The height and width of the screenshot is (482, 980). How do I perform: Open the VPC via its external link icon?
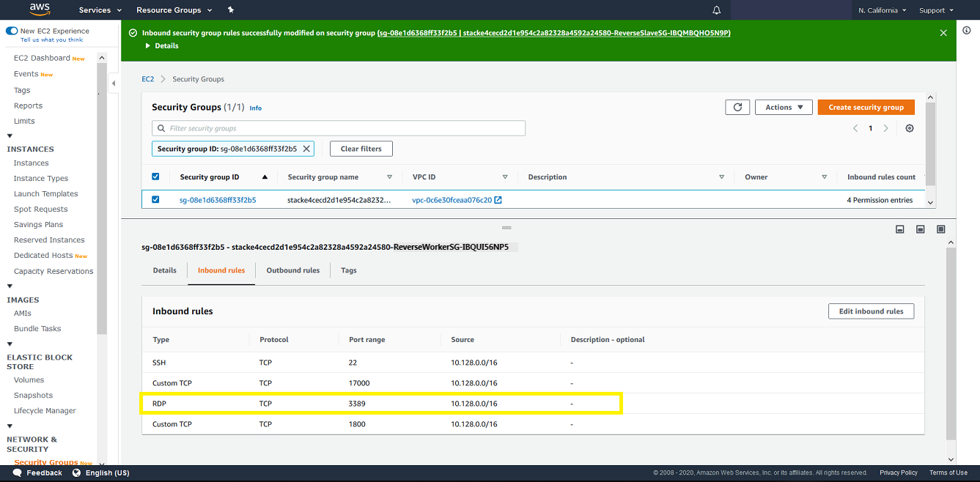[x=499, y=199]
